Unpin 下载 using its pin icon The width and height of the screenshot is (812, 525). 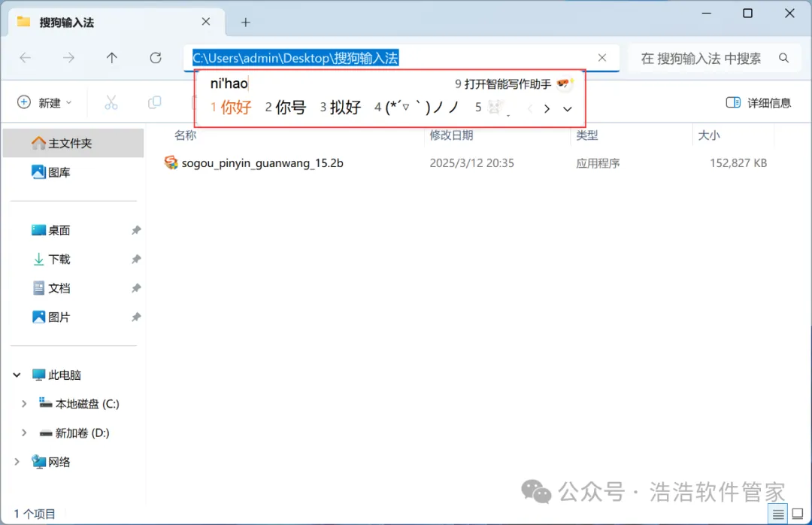135,259
